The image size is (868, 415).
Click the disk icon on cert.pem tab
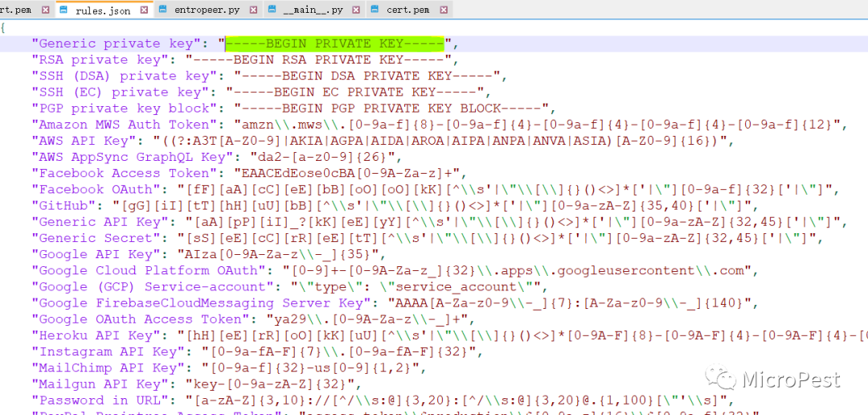pos(375,10)
